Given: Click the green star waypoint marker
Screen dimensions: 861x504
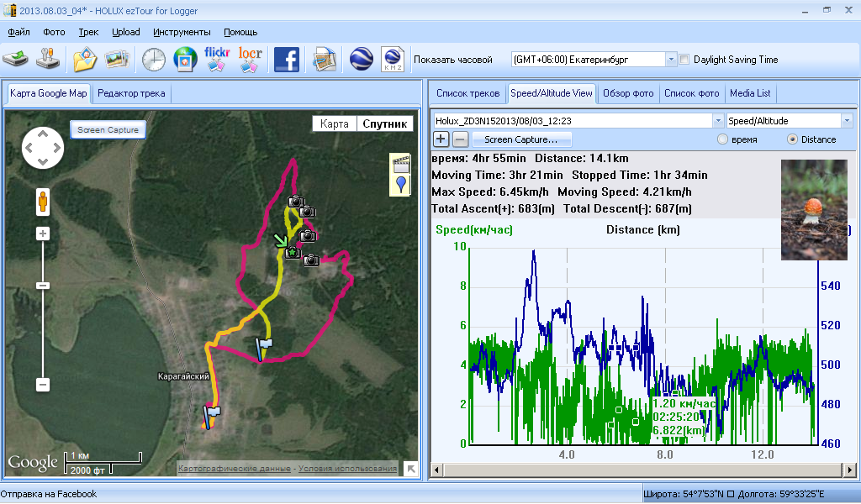Looking at the screenshot, I should click(293, 252).
